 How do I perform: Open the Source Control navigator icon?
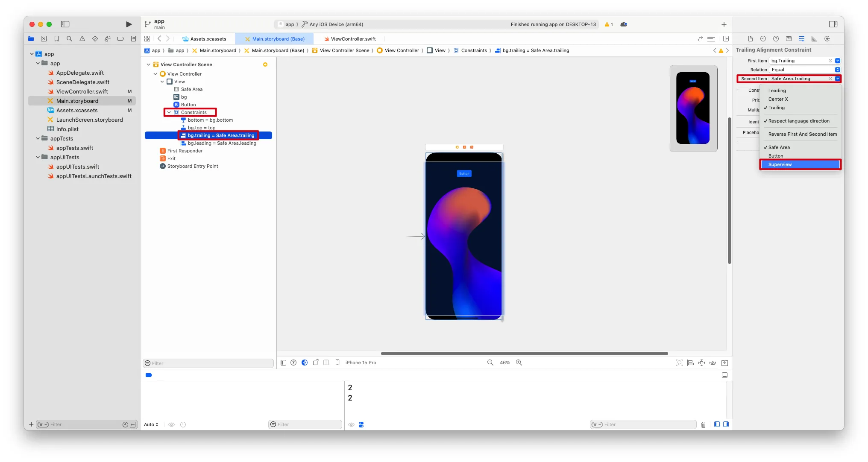44,39
